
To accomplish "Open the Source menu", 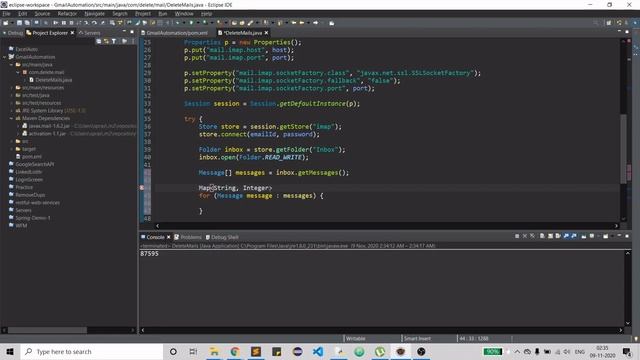I will coord(42,13).
